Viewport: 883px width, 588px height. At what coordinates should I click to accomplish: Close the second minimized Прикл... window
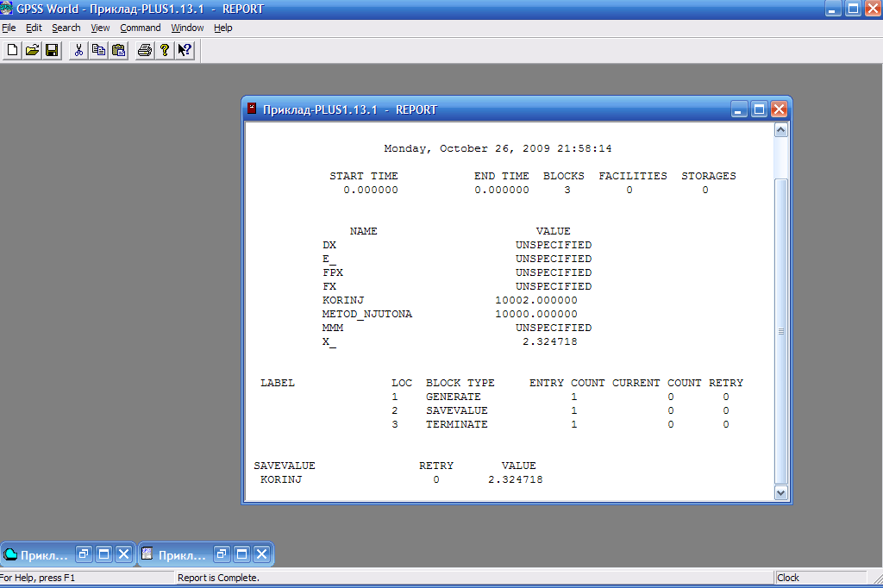(261, 554)
